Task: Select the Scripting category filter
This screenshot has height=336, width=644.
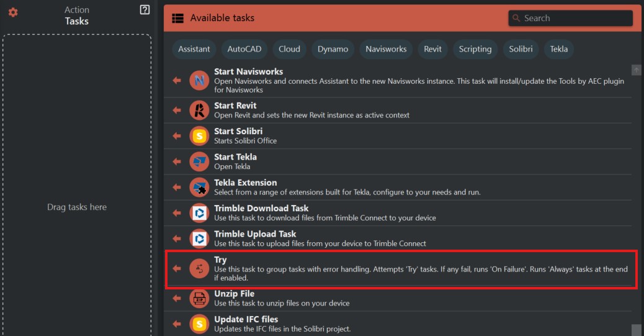Action: 475,49
